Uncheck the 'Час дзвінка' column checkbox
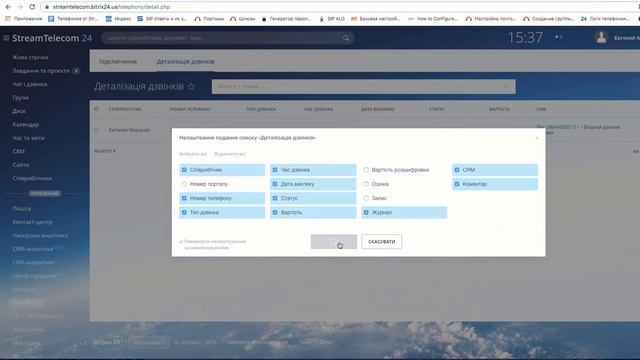The height and width of the screenshot is (360, 640). coord(275,170)
